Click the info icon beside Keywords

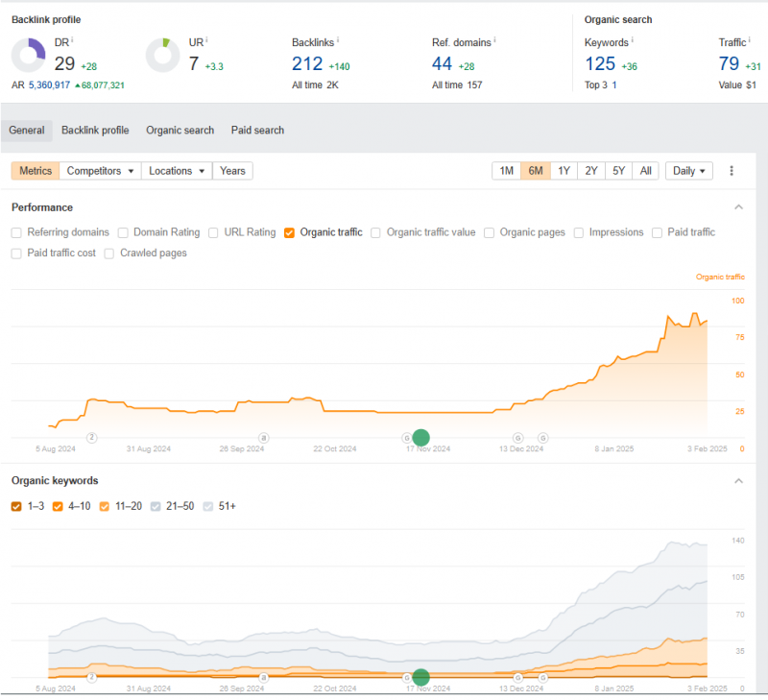coord(634,40)
